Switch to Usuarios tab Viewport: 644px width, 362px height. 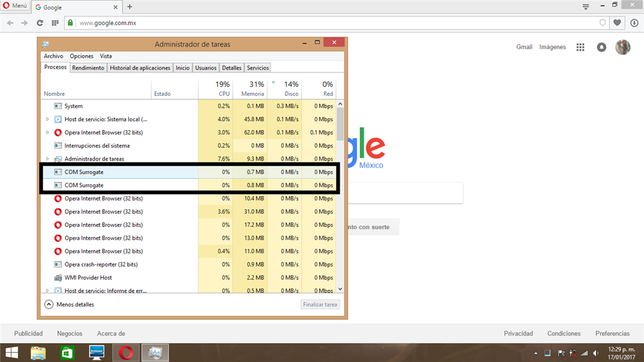click(x=206, y=68)
